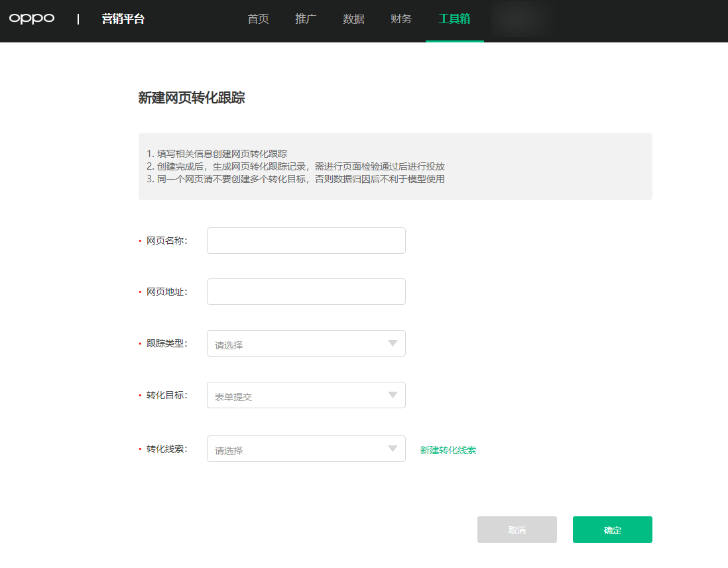Click the 新建转化线索 link

[x=448, y=450]
